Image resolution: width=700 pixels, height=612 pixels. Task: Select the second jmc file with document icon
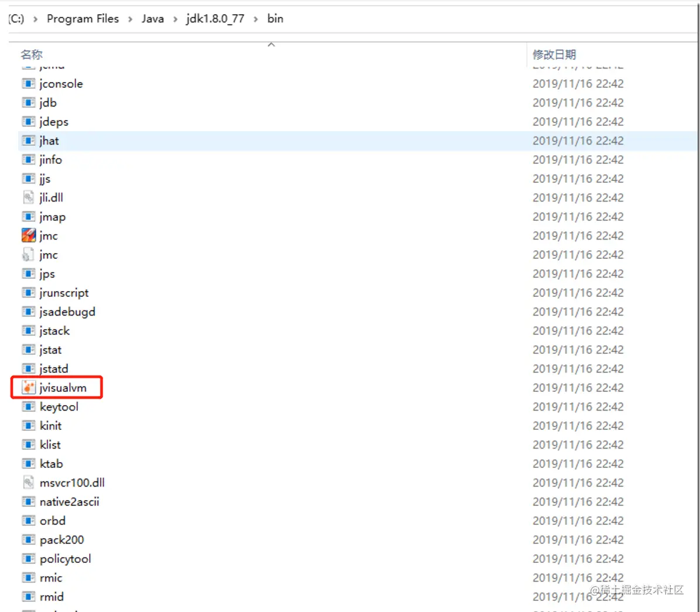(x=48, y=255)
